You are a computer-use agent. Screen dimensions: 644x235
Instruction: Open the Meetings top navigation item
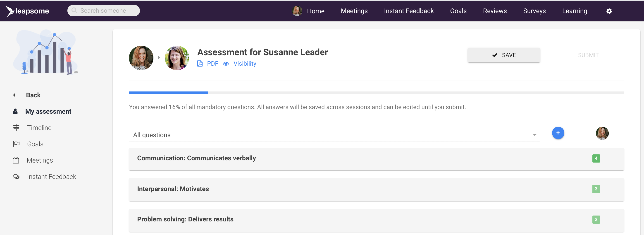[354, 11]
